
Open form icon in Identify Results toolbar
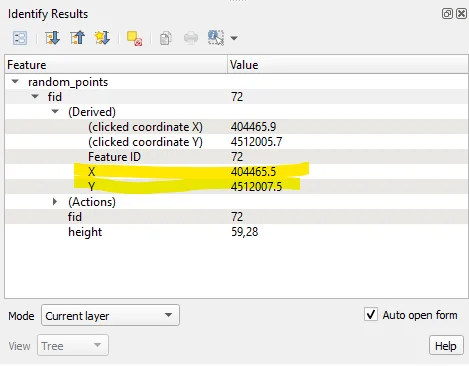coord(20,38)
